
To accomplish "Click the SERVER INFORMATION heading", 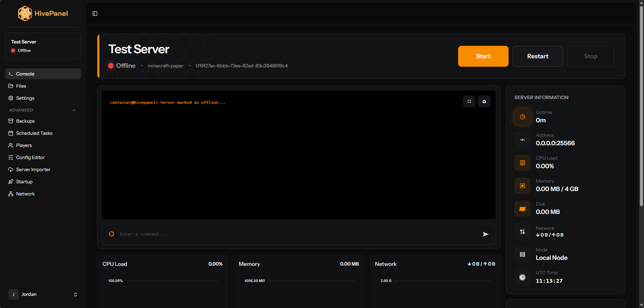I will click(541, 97).
